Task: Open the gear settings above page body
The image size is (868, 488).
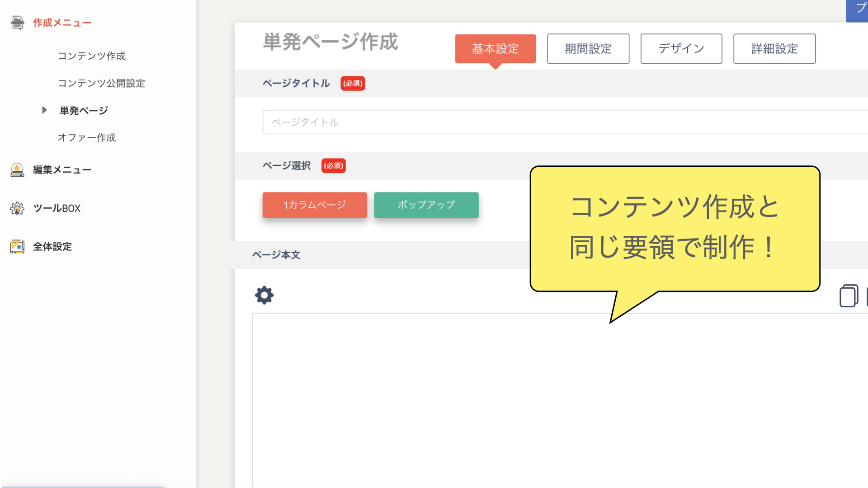Action: (264, 295)
